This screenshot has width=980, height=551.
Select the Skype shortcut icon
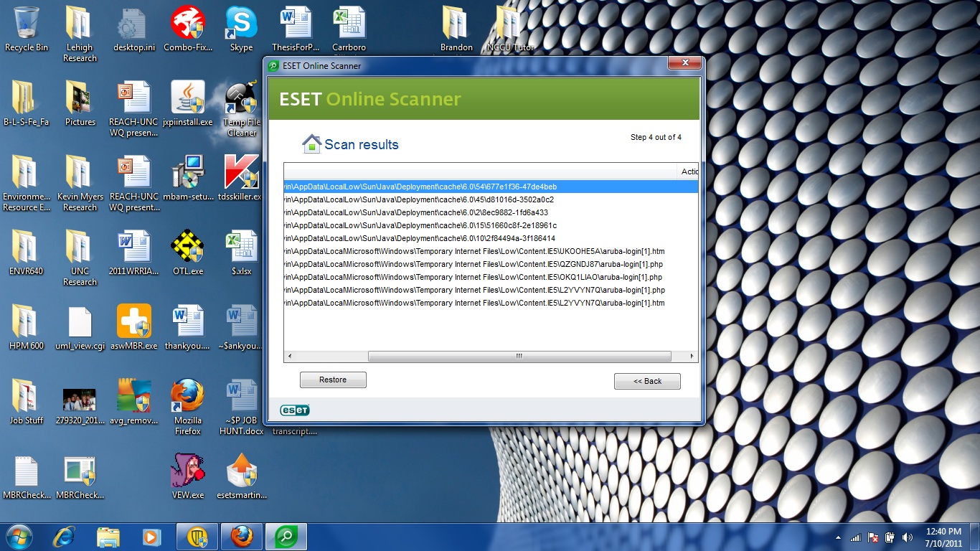(x=241, y=29)
